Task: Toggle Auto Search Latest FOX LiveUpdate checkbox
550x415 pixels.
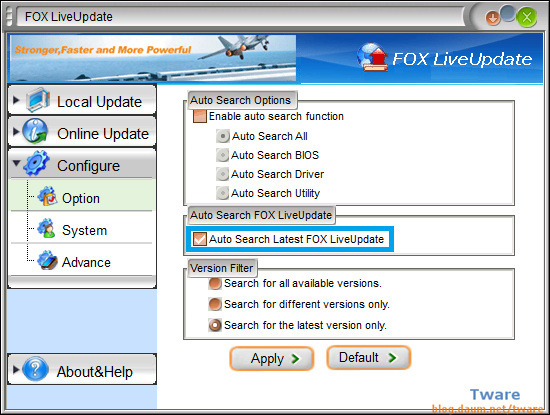Action: [x=200, y=239]
